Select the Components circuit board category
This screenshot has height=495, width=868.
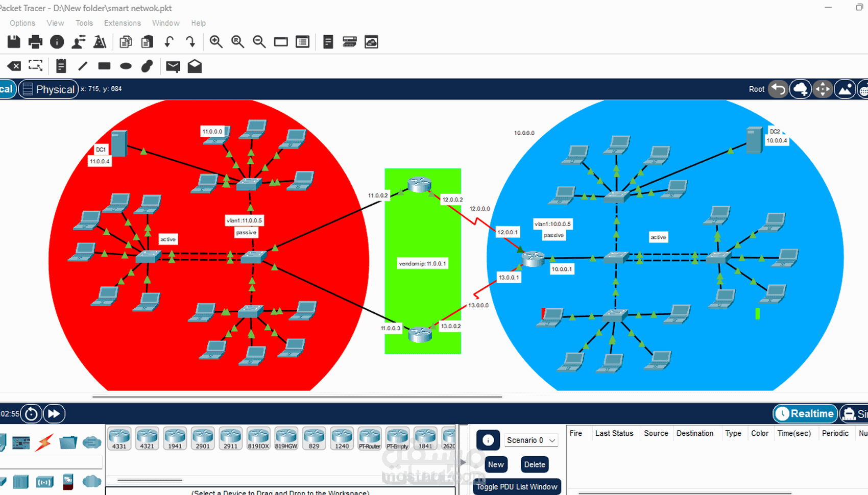tap(21, 442)
